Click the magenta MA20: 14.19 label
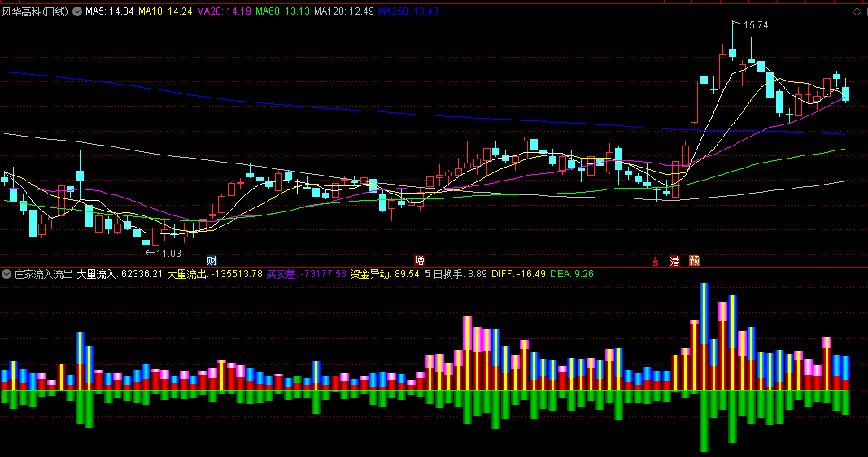This screenshot has height=457, width=868. (225, 11)
